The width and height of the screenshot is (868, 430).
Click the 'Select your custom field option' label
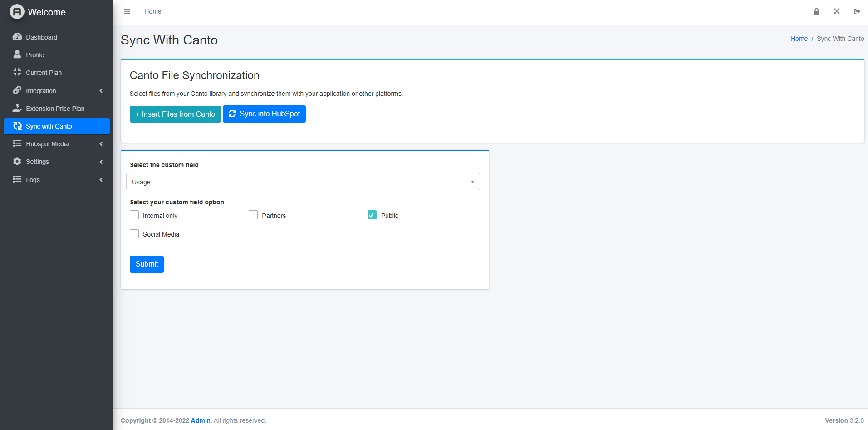coord(177,202)
